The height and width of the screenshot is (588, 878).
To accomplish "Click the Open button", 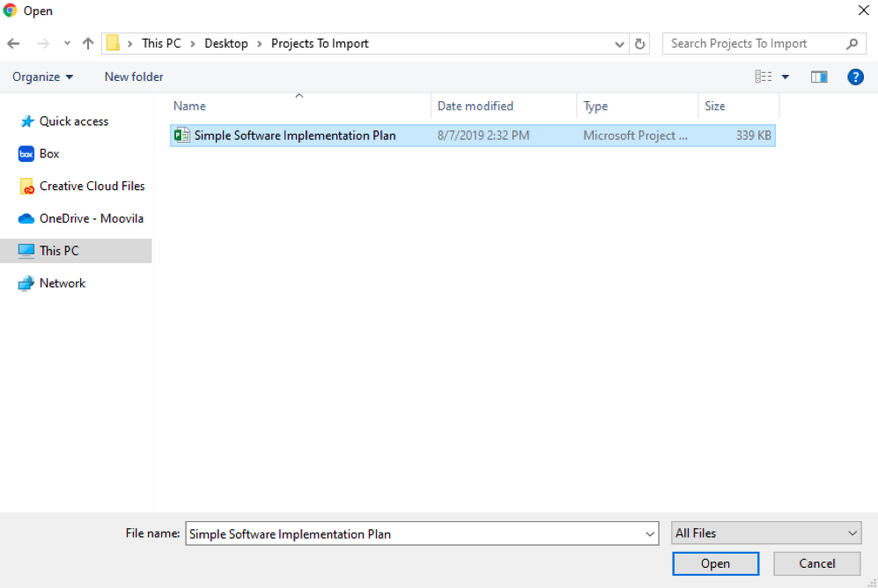I will click(715, 564).
